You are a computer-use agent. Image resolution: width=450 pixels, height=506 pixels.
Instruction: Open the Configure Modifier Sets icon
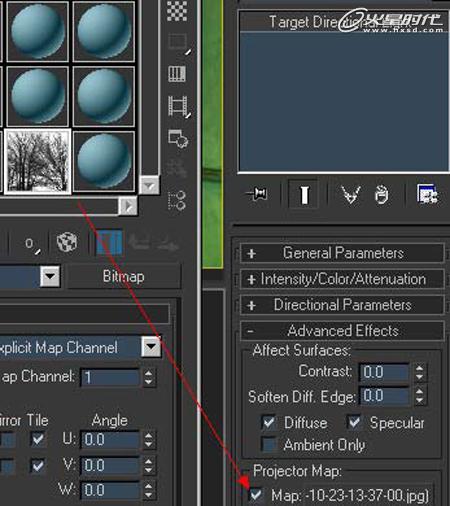(427, 194)
